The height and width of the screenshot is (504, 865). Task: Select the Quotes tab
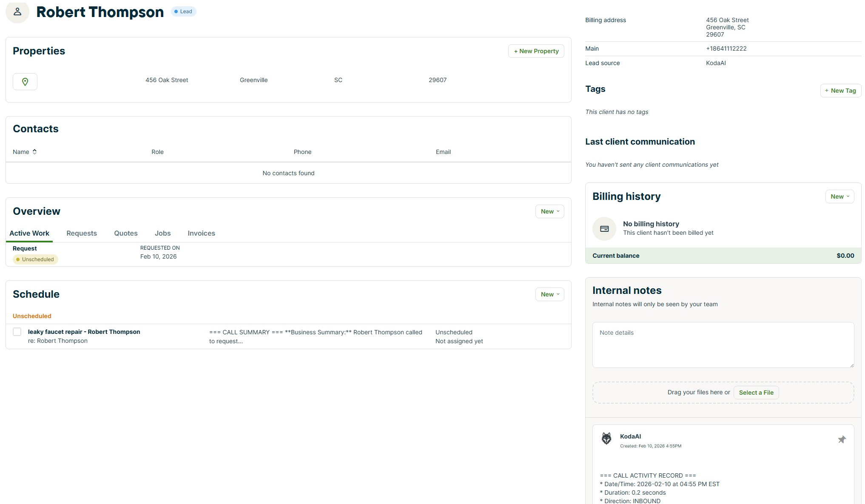[x=125, y=233]
